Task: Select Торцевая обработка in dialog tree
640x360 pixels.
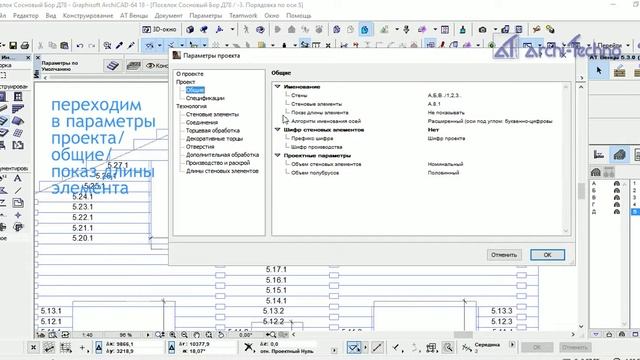Action: 213,131
